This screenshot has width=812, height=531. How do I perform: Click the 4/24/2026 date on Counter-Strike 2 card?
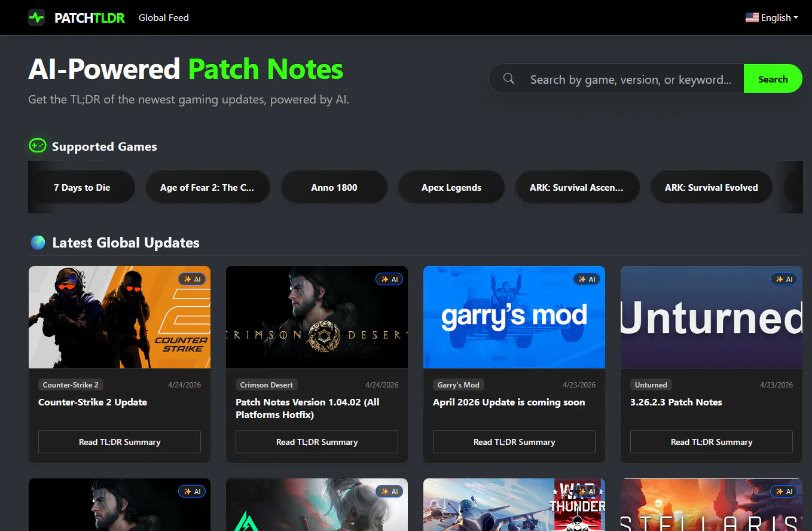pos(185,384)
